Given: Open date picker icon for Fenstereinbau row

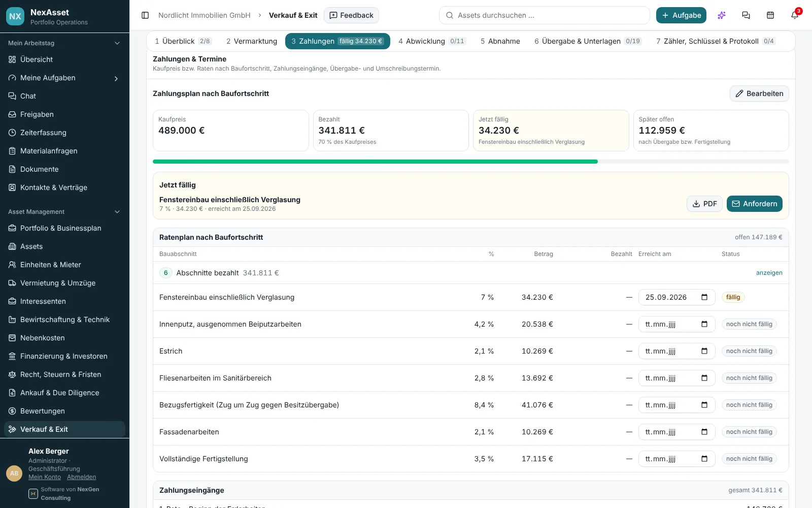Looking at the screenshot, I should [x=704, y=297].
